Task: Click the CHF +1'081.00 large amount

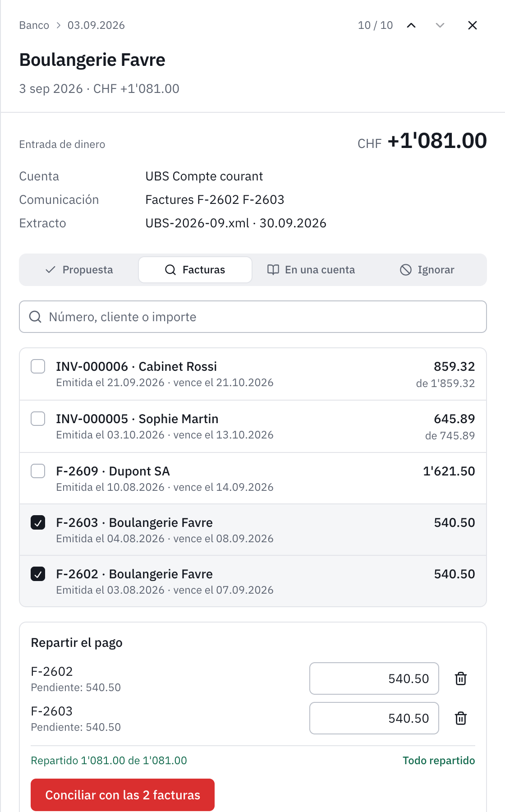Action: [422, 141]
